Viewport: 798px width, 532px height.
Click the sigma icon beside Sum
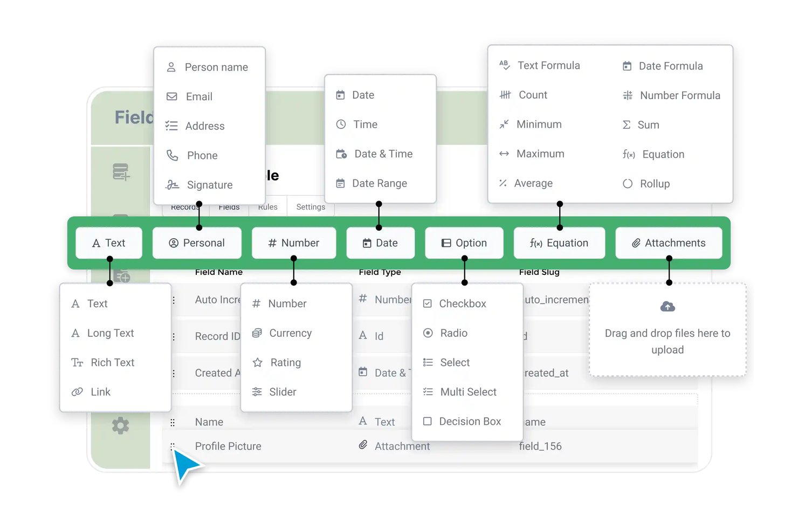pos(627,125)
